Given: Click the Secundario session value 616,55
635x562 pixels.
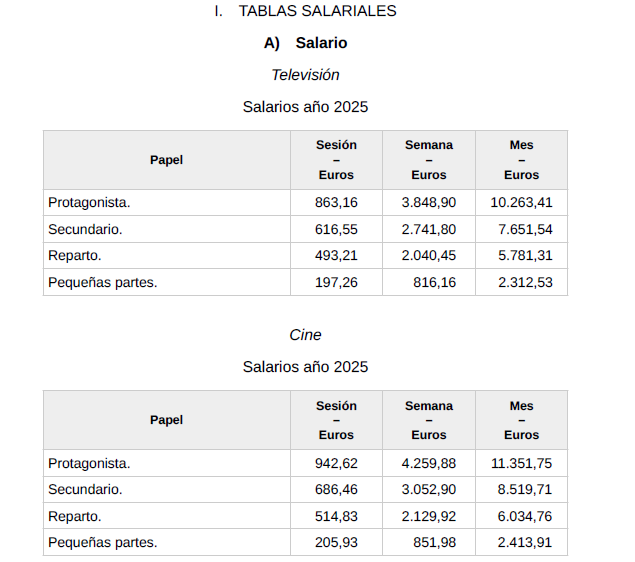Looking at the screenshot, I should click(336, 229).
